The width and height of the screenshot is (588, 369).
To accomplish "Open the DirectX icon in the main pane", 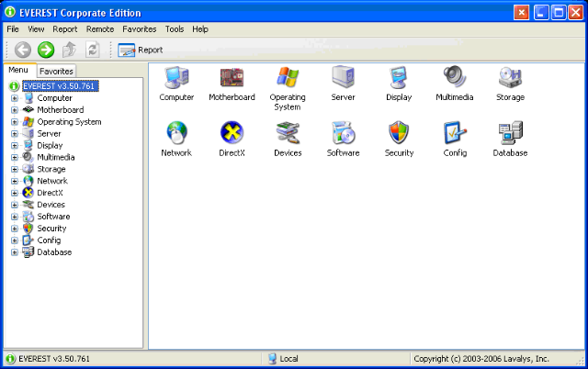I will click(232, 132).
